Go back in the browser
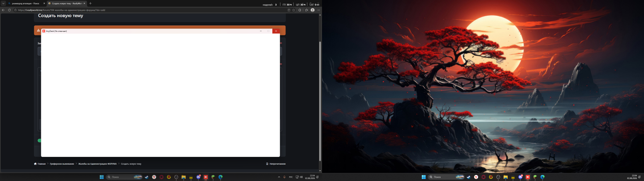The image size is (644, 181). click(3, 10)
